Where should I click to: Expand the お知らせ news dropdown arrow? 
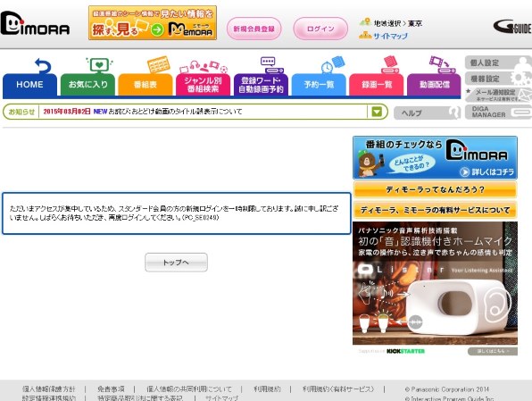click(x=377, y=112)
